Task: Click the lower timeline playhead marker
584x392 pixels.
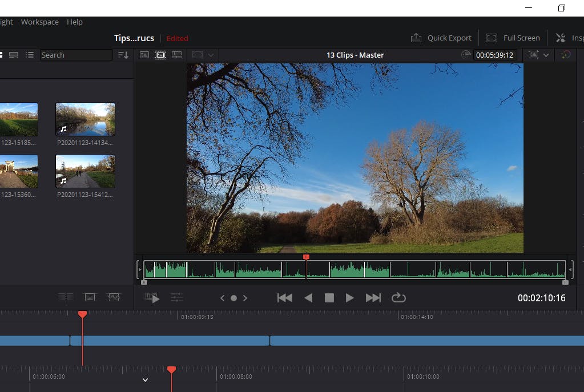Action: pos(171,370)
